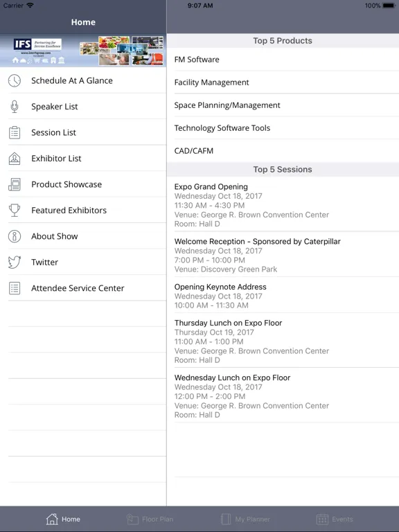
Task: Open the Product Showcase menu item
Action: (83, 184)
